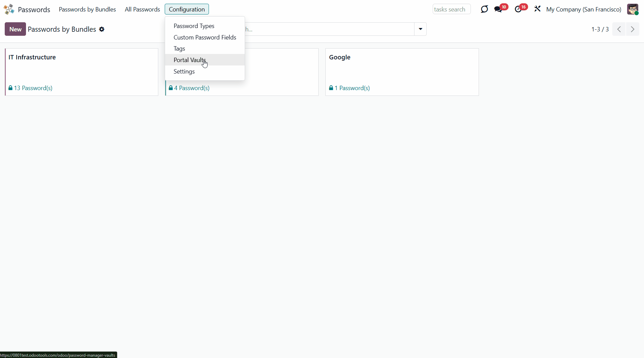This screenshot has height=358, width=644.
Task: Click the Passwords app logo icon
Action: [9, 9]
